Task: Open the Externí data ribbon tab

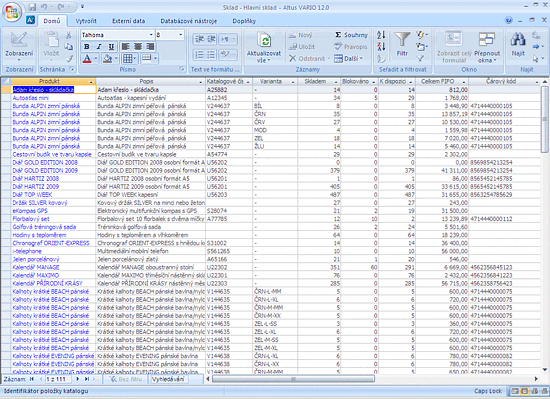Action: (128, 21)
